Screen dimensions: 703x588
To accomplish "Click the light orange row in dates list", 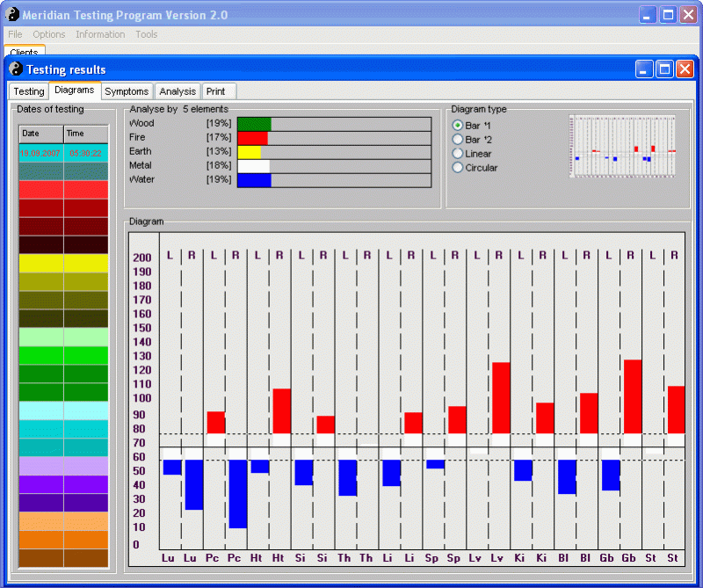I will [63, 521].
